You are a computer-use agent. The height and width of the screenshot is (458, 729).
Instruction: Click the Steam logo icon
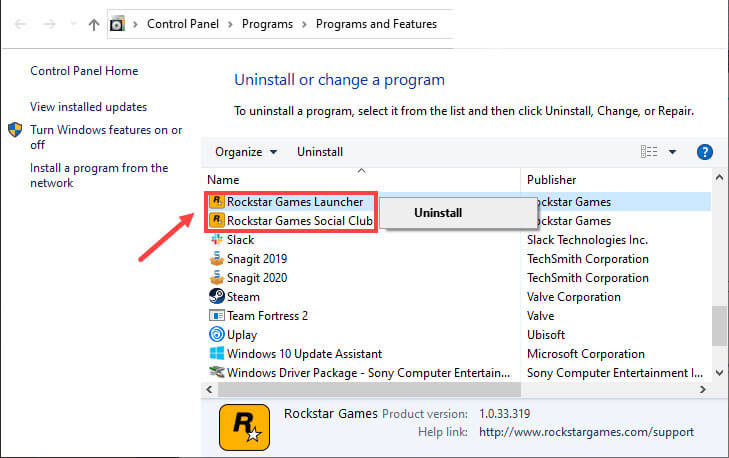pyautogui.click(x=217, y=296)
